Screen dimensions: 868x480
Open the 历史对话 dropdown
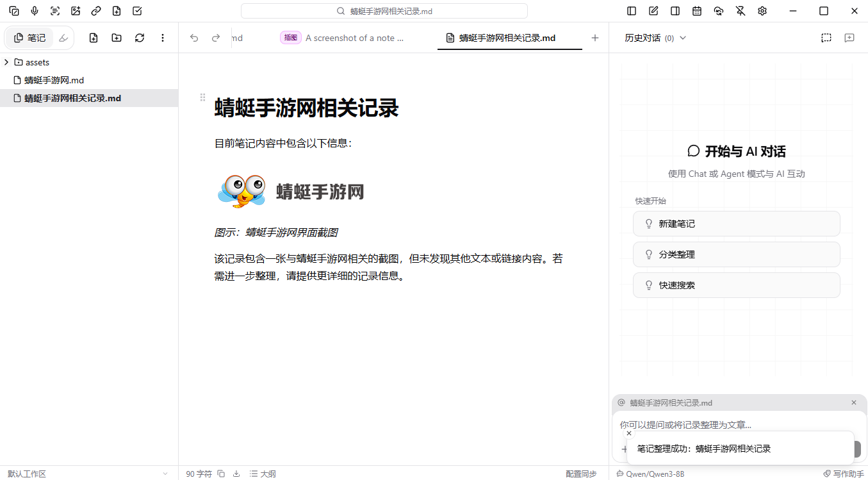[x=655, y=38]
